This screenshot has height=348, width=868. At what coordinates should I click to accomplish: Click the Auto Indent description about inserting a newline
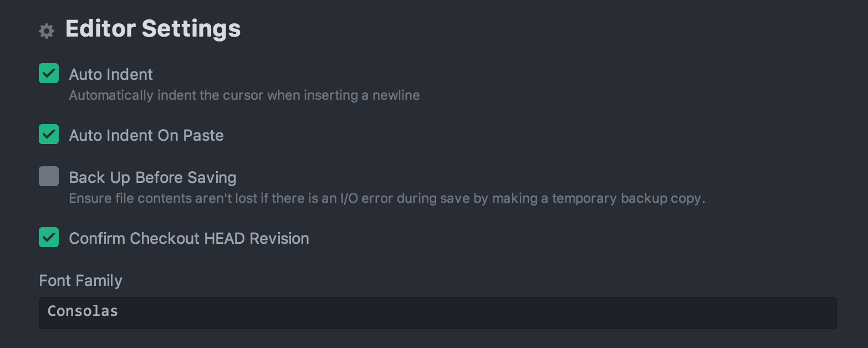coord(244,95)
